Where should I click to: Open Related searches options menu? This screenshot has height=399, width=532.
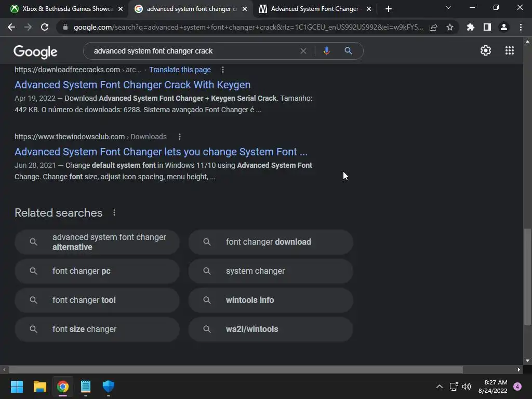click(x=114, y=212)
